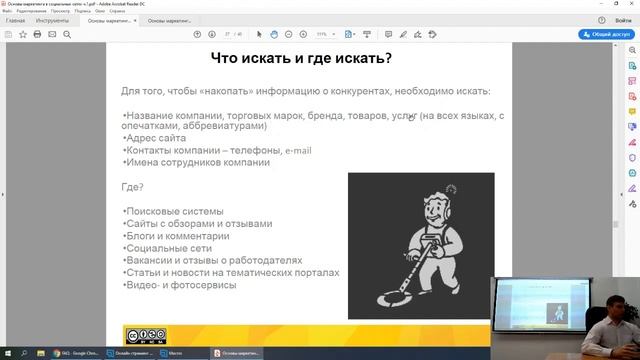
Task: Click the text line Адрес сайта
Action: pos(156,138)
